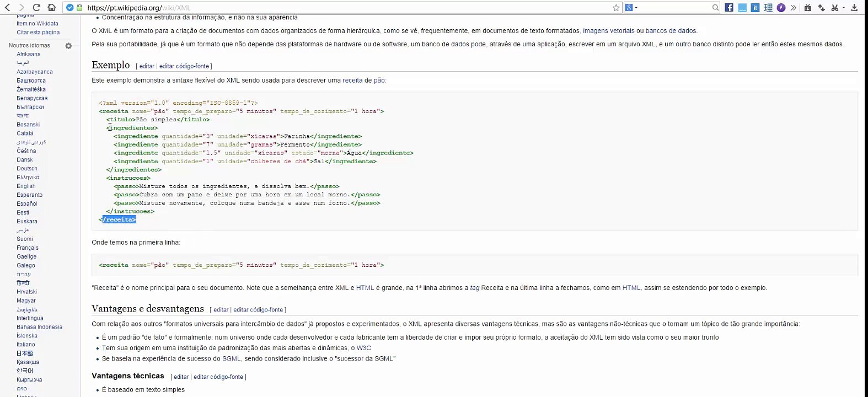868x397 pixels.
Task: Click 'editar' next to the Exemplo heading
Action: [x=147, y=66]
